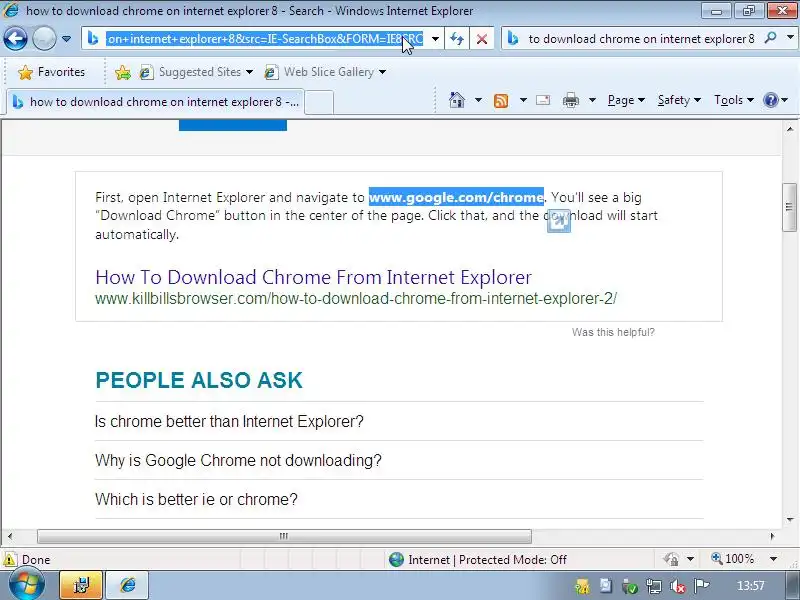Expand 'Is chrome better than Internet Explorer?' question

[x=229, y=421]
